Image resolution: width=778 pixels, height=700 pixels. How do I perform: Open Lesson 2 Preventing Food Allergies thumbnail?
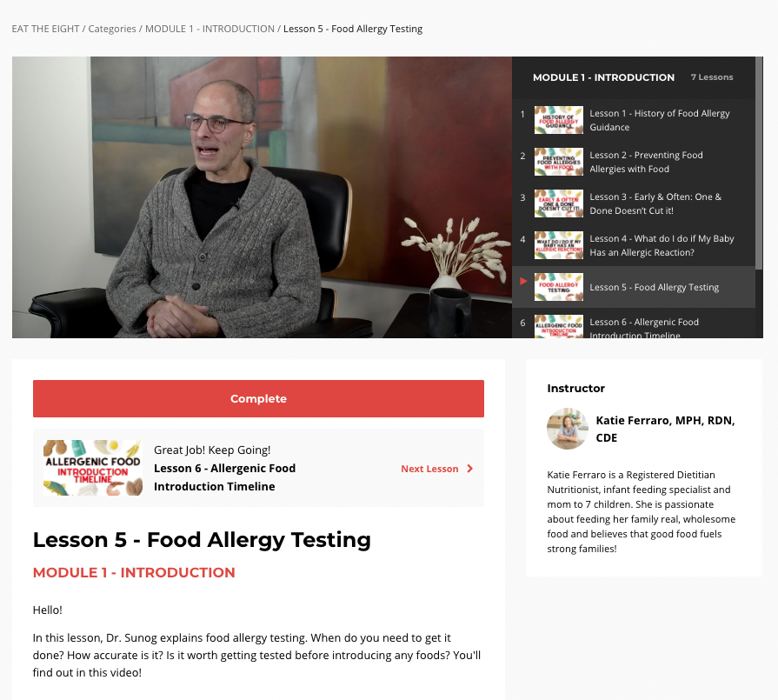(559, 162)
